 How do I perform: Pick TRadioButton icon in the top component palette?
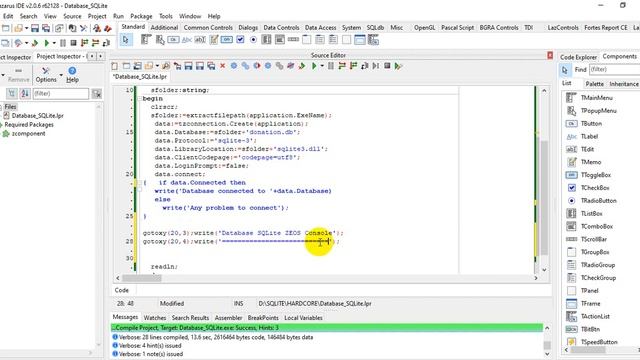[253, 40]
